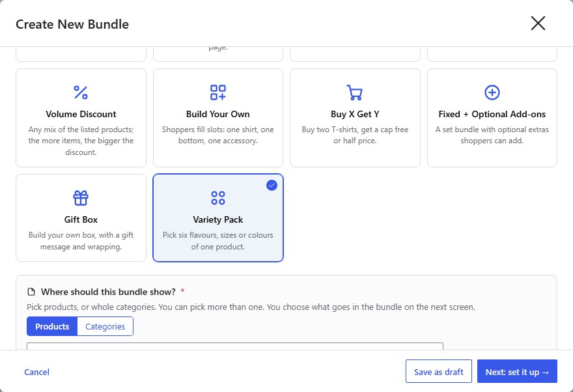Click 'Shoppers fill slots' description text
Viewport: 573px width, 392px height.
coord(217,135)
